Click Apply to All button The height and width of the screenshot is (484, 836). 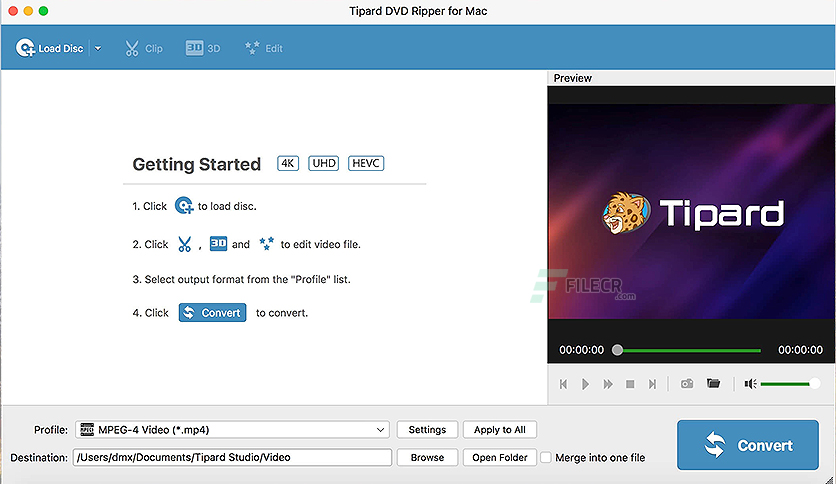pyautogui.click(x=500, y=430)
